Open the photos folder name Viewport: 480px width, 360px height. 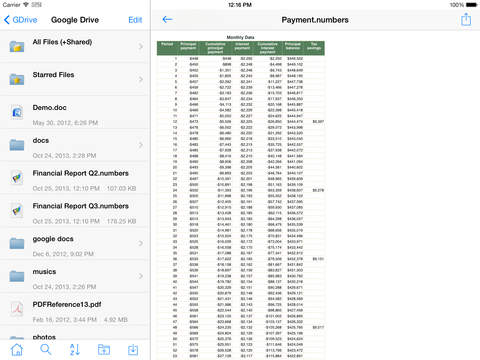coord(44,337)
